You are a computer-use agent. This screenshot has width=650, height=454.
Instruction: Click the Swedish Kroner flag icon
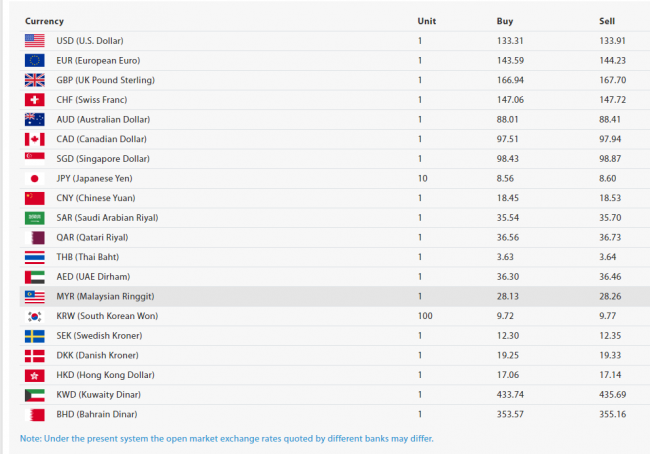35,336
